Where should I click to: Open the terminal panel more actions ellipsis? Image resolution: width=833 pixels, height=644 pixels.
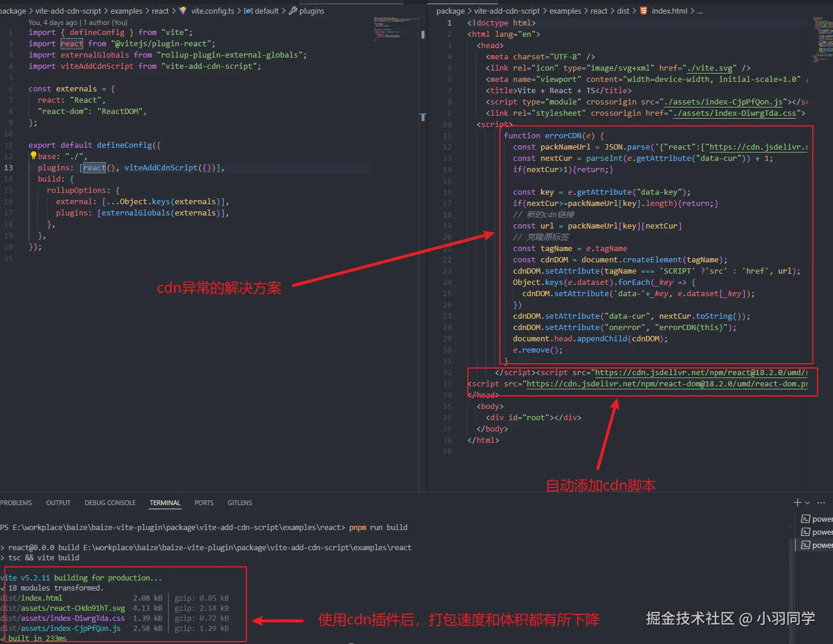(821, 503)
